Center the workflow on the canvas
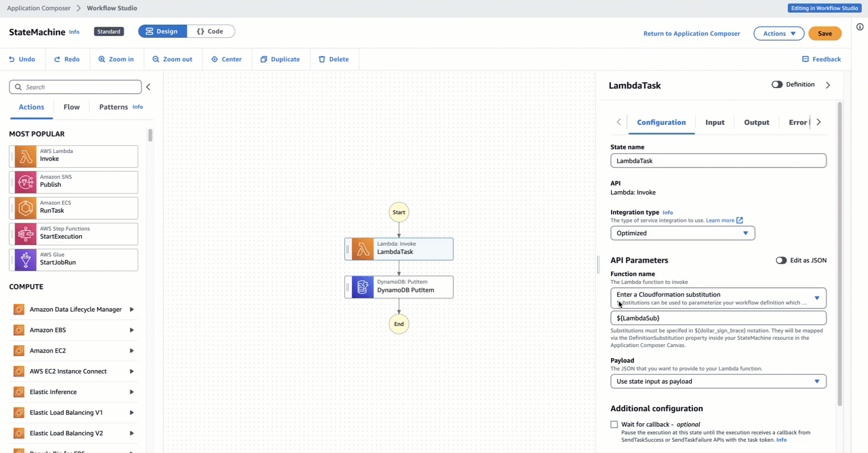 coord(227,59)
